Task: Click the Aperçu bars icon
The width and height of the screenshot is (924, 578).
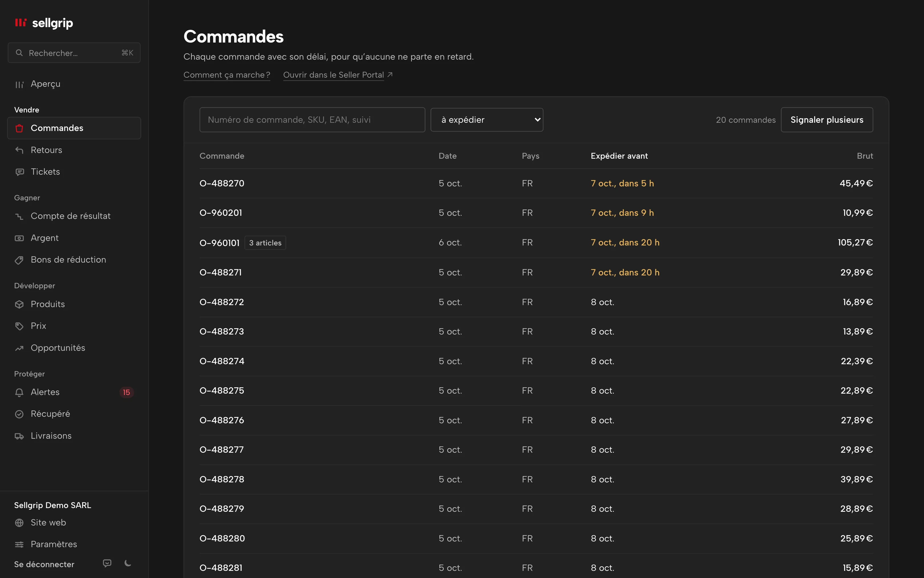Action: point(19,84)
